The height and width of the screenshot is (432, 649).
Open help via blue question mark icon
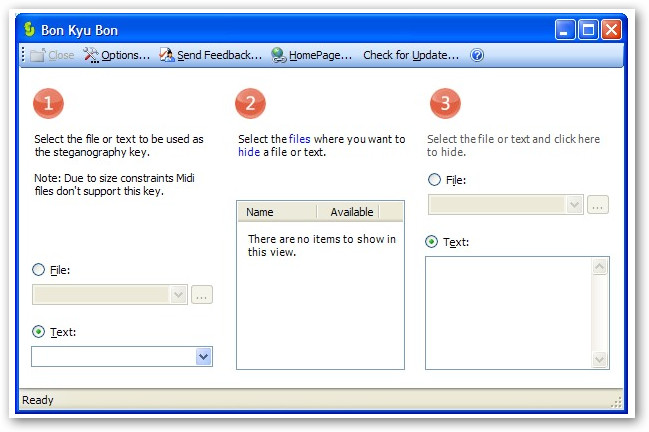[477, 55]
